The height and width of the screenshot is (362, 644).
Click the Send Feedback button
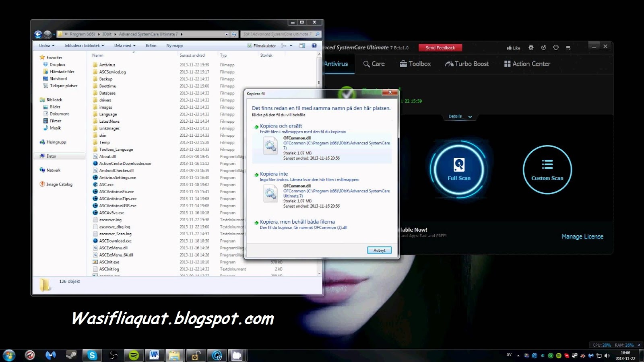(x=440, y=47)
